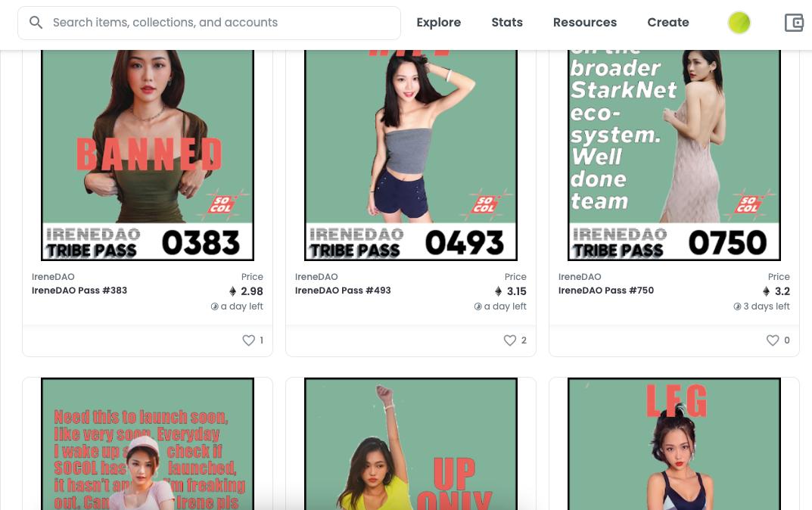Favorite IreneDAO Pass #750 with heart
Viewport: 812px width, 510px height.
(772, 341)
